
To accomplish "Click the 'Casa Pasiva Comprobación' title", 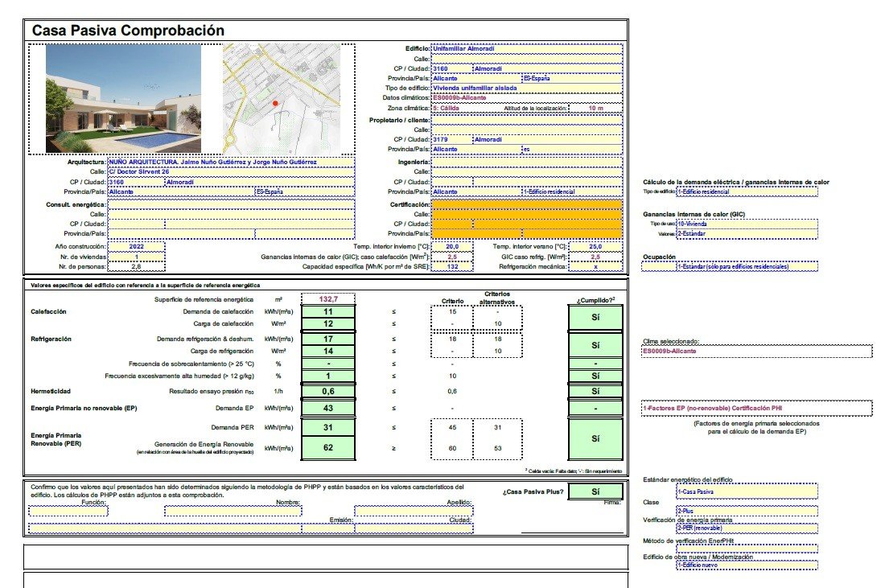I will 128,31.
